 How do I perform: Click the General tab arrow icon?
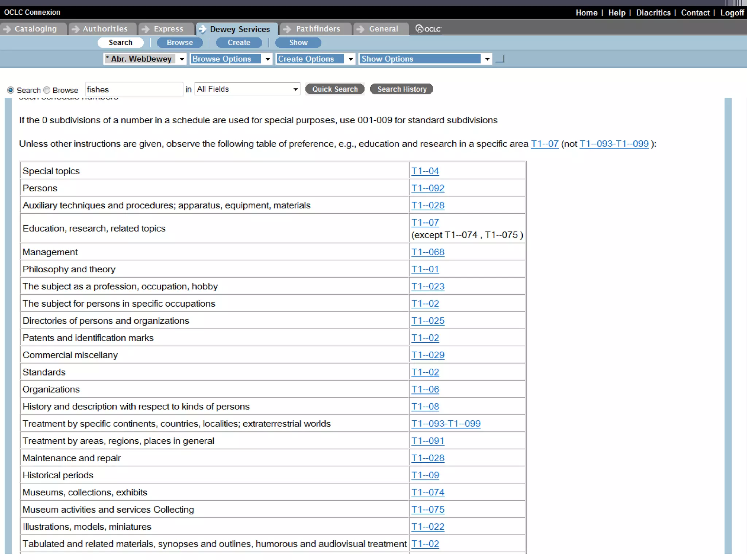pos(360,29)
